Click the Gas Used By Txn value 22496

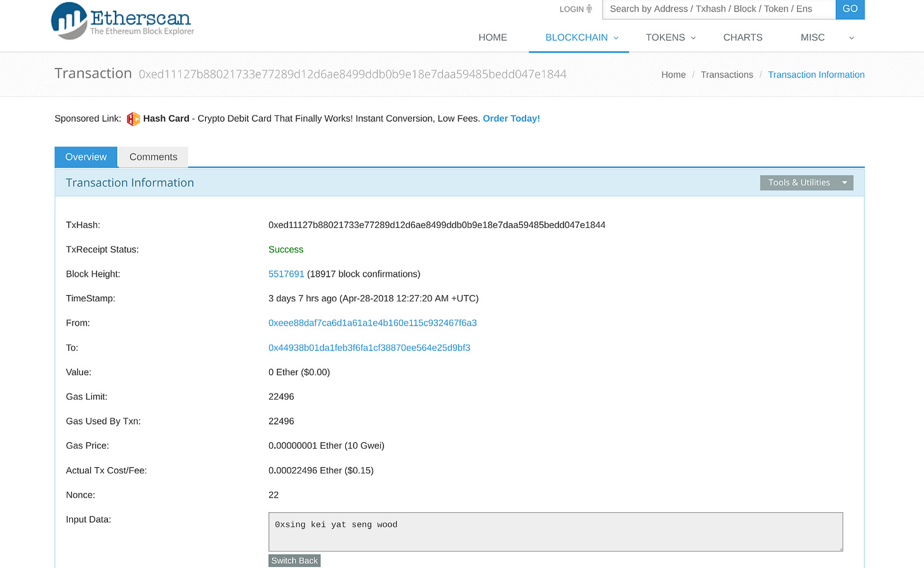click(281, 421)
